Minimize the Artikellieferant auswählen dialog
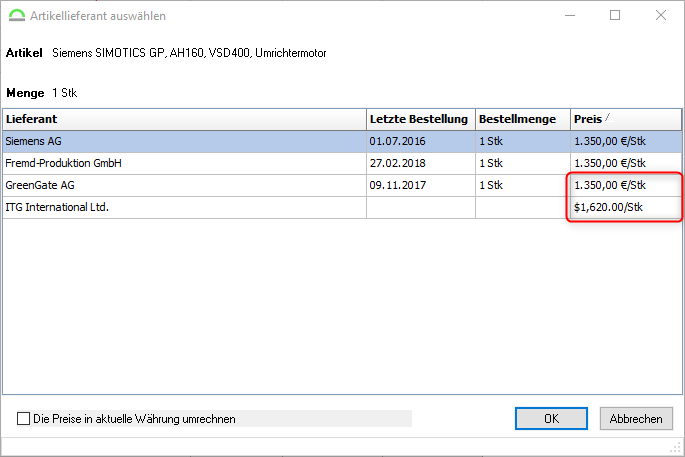 point(570,15)
